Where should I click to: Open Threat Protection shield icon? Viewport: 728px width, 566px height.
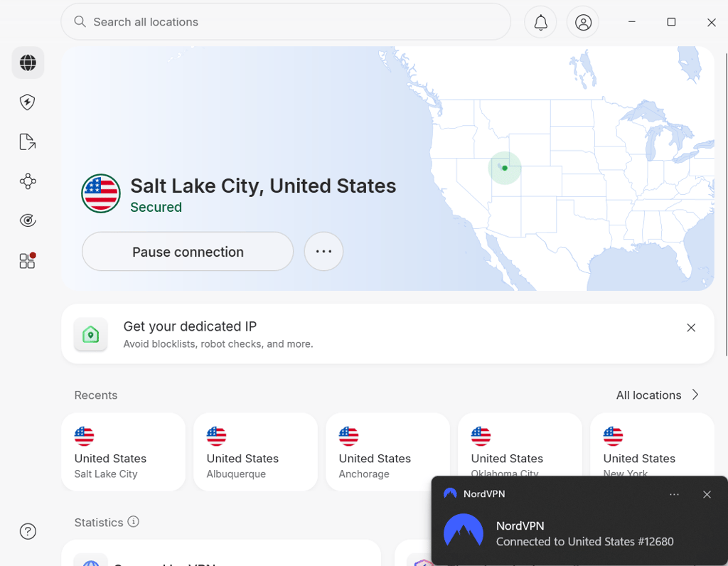(28, 102)
